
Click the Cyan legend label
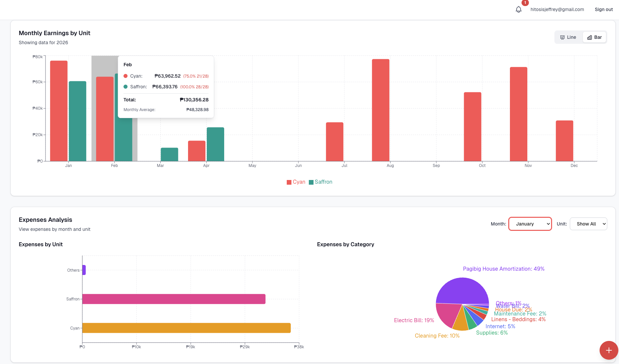click(299, 182)
